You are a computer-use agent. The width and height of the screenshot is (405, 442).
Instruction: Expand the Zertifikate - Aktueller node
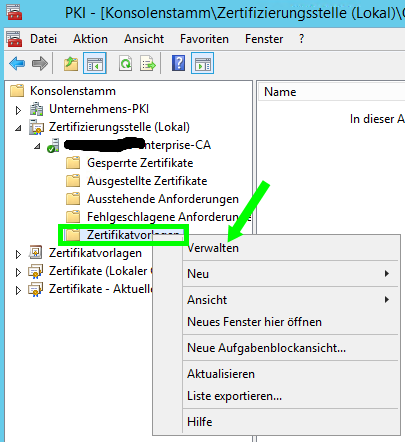coord(18,290)
